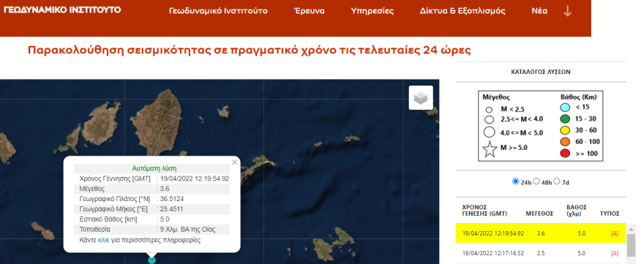This screenshot has width=644, height=264.
Task: Click the 9 Χλμ. ΒΑ της Οίας location text
Action: coord(187,230)
